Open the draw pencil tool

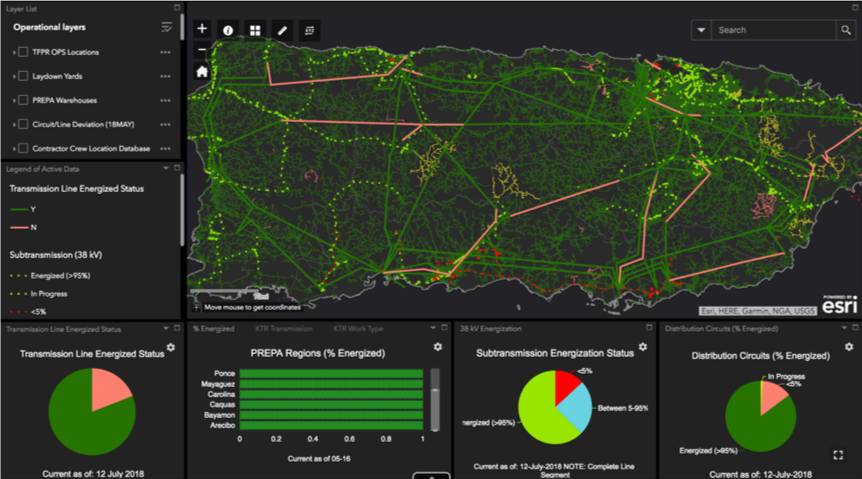click(282, 31)
